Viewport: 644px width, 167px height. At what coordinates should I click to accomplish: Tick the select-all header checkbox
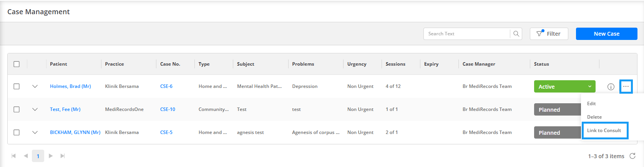pyautogui.click(x=17, y=64)
